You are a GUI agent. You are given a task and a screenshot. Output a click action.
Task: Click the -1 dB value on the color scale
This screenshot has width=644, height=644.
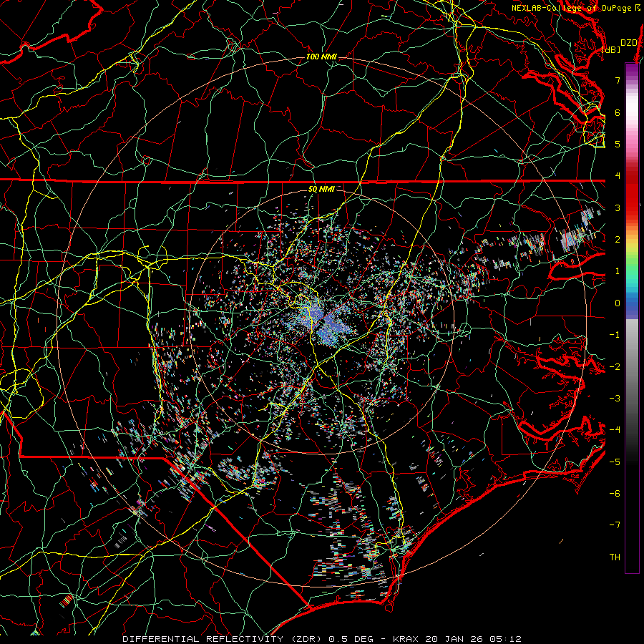[615, 335]
